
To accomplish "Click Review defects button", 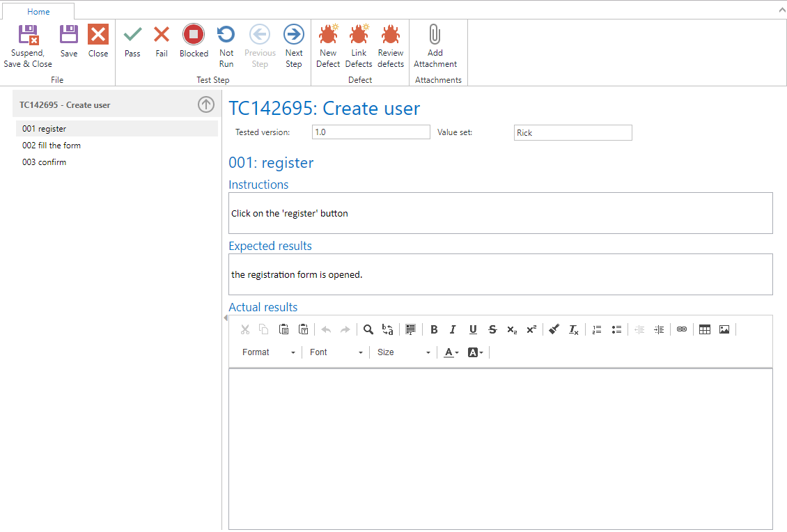I will [391, 46].
